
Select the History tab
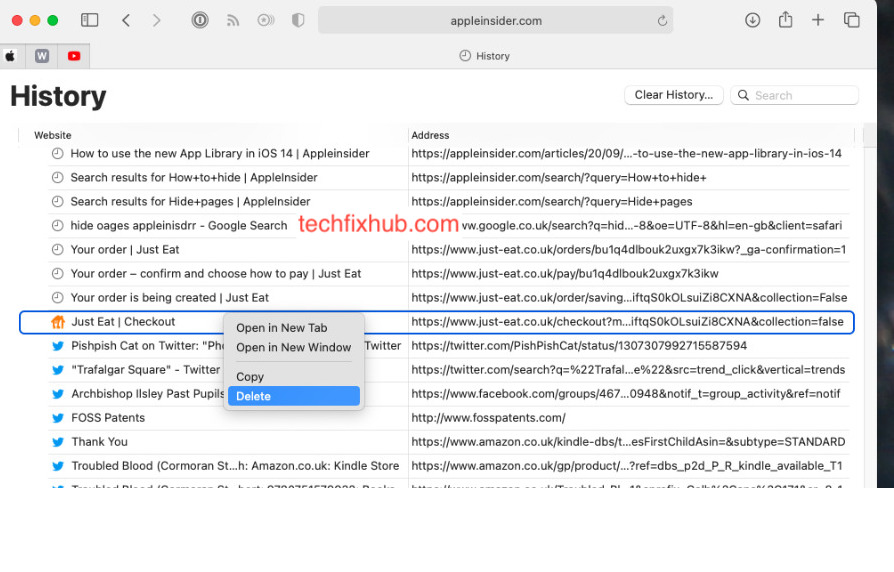pyautogui.click(x=484, y=56)
